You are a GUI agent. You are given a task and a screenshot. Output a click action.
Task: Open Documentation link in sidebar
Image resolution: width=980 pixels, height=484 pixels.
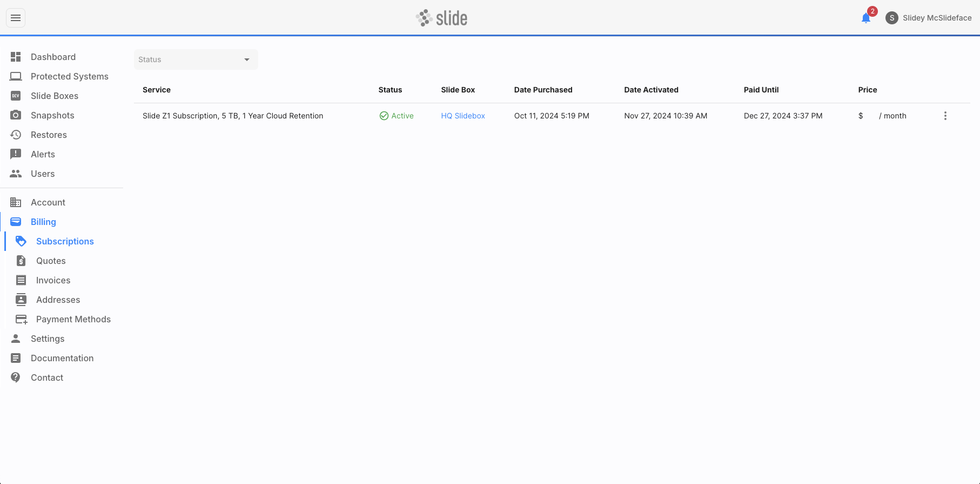coord(62,358)
